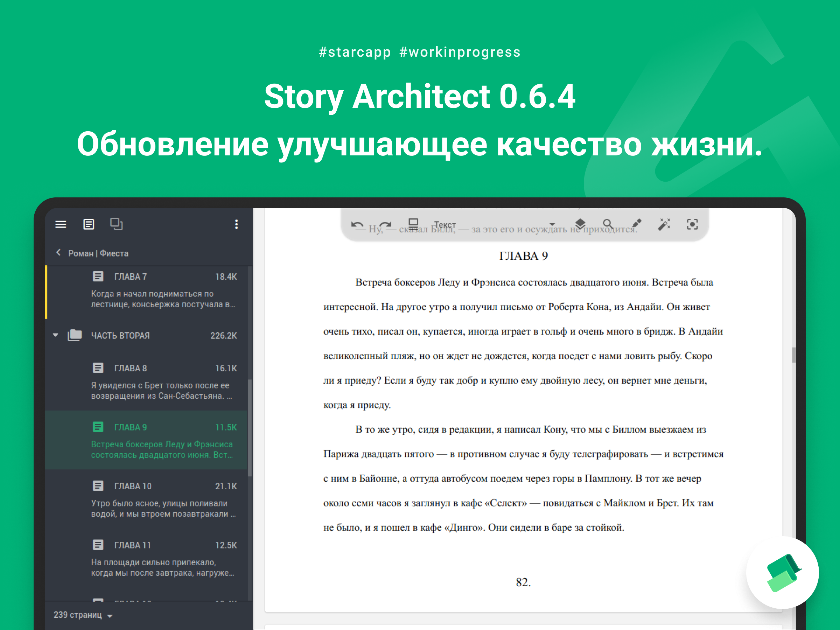This screenshot has height=630, width=840.
Task: Click preview text 'Утро было ясное, улицы поливали'
Action: click(159, 504)
